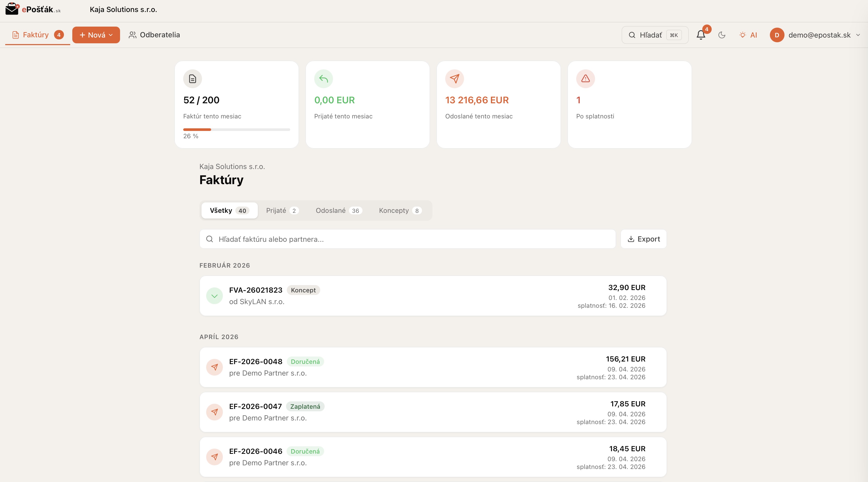Click the overdue warning triangle icon
Image resolution: width=868 pixels, height=482 pixels.
click(585, 79)
